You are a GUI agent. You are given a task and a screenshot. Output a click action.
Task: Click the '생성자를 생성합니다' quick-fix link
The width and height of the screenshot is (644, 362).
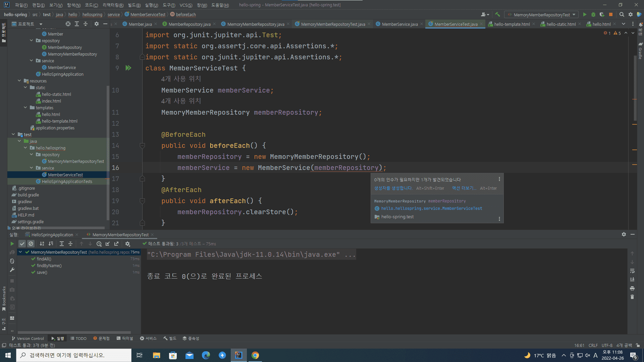pyautogui.click(x=393, y=188)
